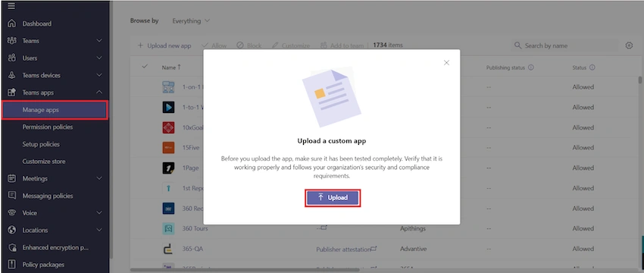Click Upload new app in toolbar

(x=164, y=45)
